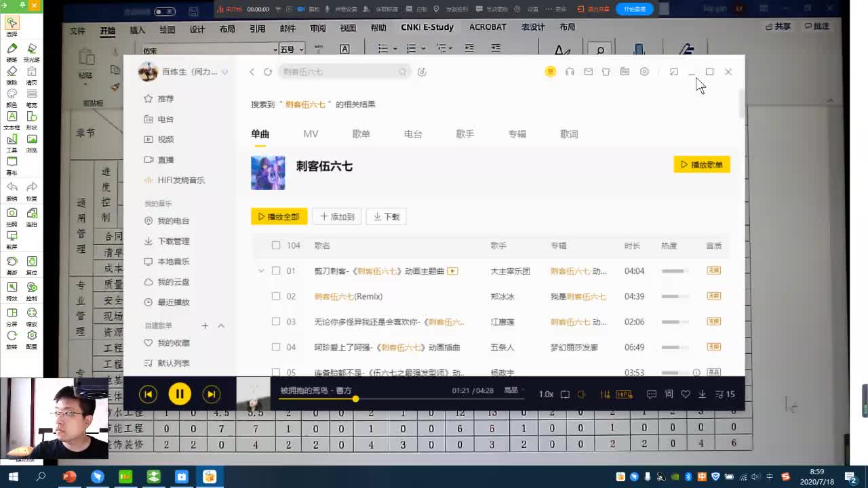Open 视频 in the sidebar
868x488 pixels.
(159, 140)
